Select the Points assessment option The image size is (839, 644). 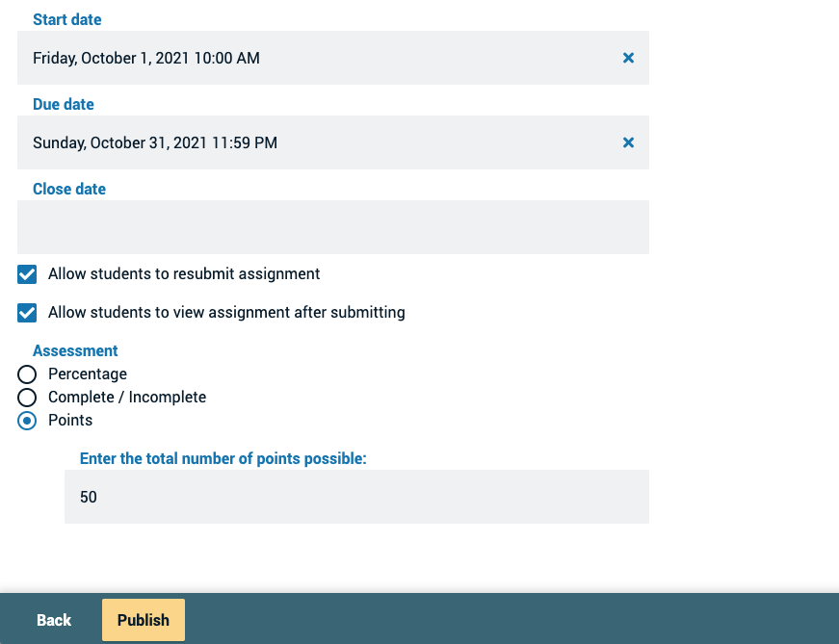(27, 421)
